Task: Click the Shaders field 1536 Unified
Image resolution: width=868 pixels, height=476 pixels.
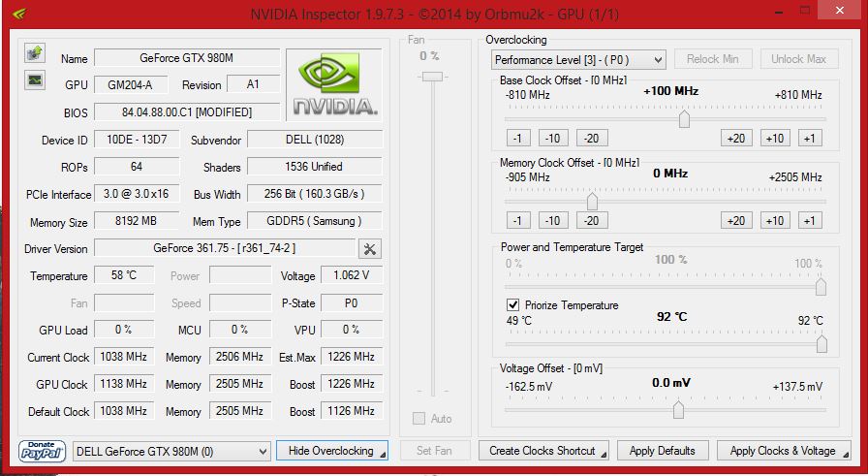Action: [315, 167]
